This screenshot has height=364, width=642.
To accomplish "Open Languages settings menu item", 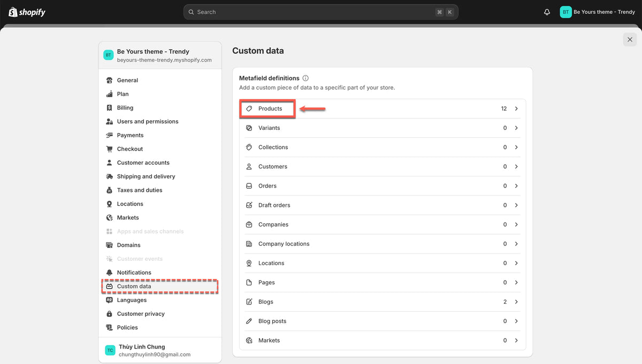I will click(x=160, y=300).
